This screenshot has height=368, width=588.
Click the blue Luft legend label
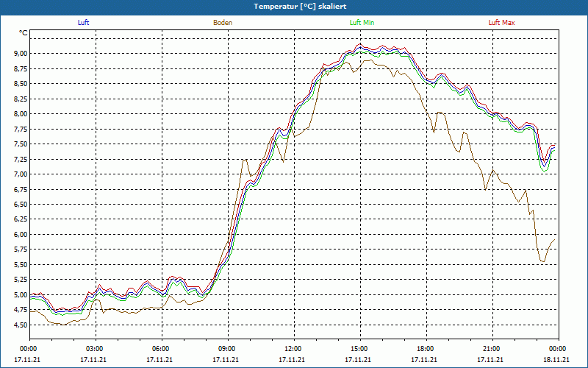click(83, 23)
